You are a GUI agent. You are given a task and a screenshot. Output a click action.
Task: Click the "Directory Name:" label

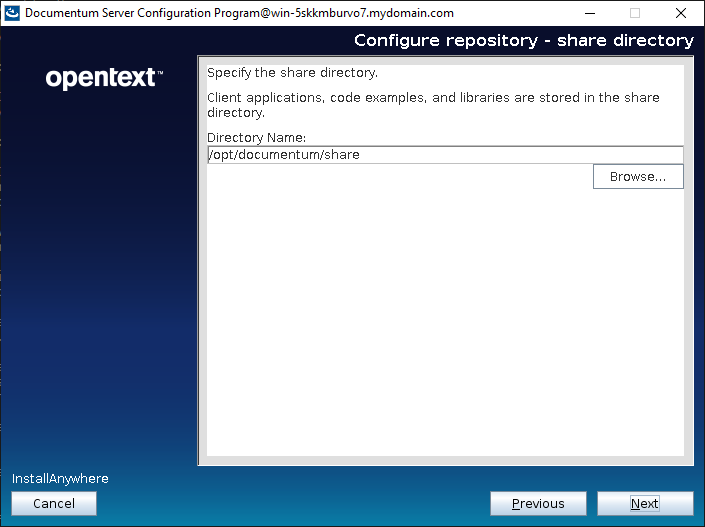click(x=256, y=137)
